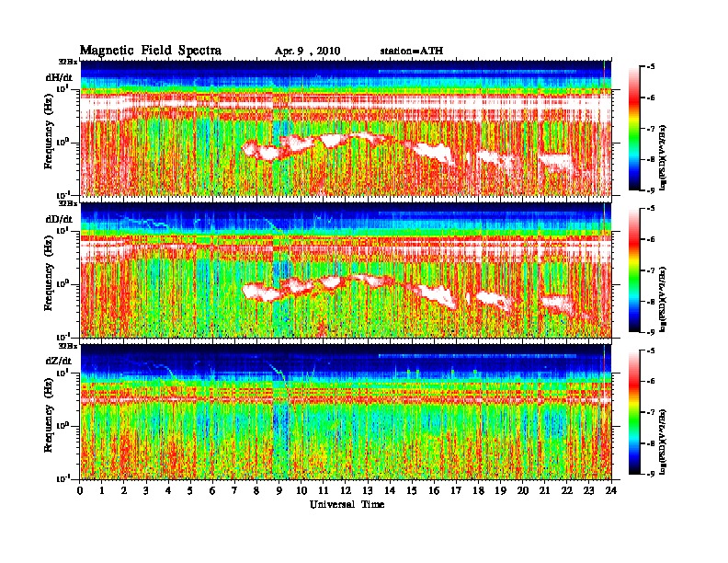Click the hour "3" tick label on time axis
This screenshot has height=563, width=728.
146,491
